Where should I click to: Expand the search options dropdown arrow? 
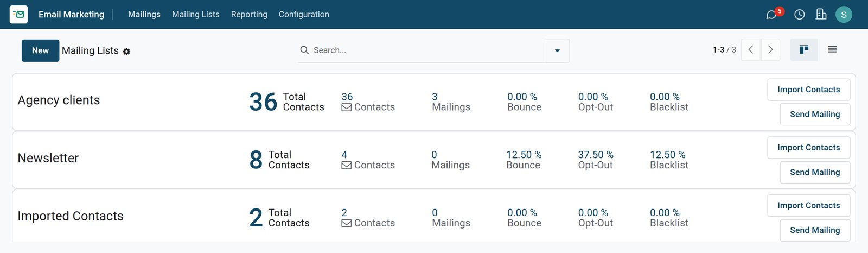[x=557, y=50]
